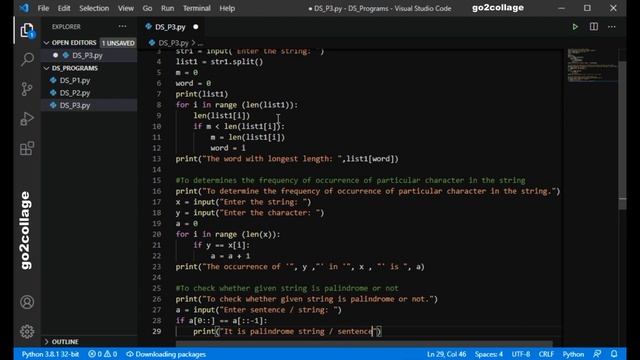The image size is (640, 360).
Task: Open the Go menu
Action: click(147, 8)
